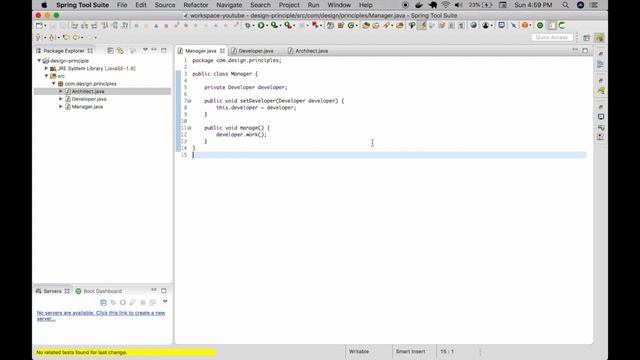Open the Servers view menu triangle
This screenshot has height=360, width=640.
coord(165,302)
